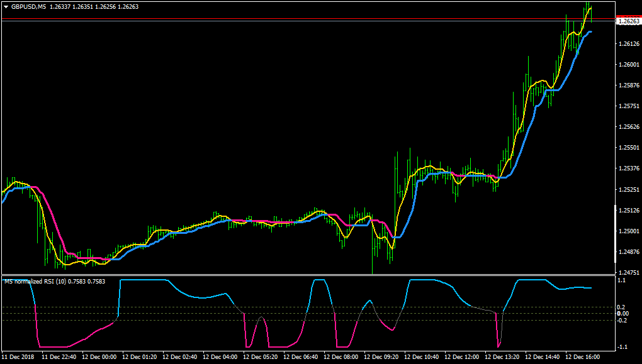Click the 12 Dec 16:00 time label
This screenshot has height=364, width=642.
tap(583, 357)
